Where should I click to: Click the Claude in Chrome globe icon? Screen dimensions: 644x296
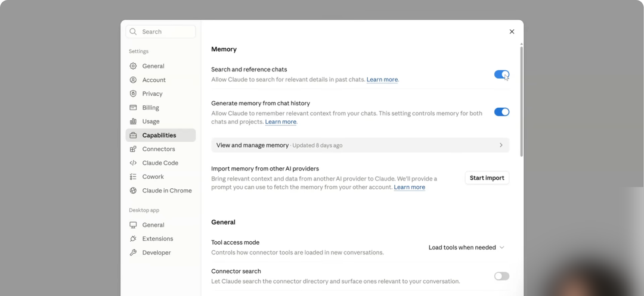point(133,190)
